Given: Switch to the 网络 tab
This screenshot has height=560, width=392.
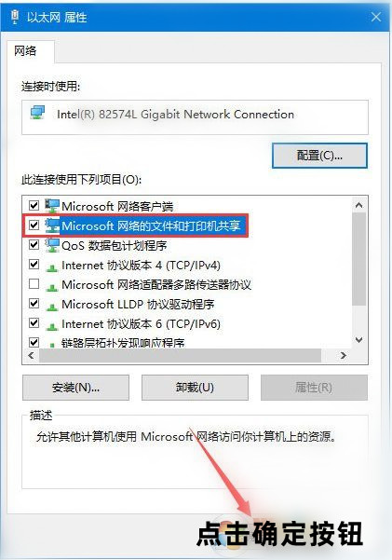Looking at the screenshot, I should tap(26, 51).
